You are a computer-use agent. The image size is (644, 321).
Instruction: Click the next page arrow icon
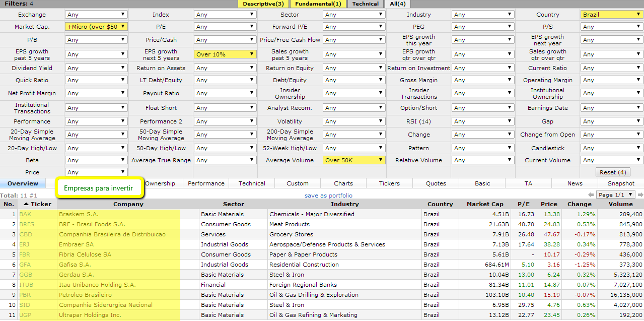click(640, 195)
